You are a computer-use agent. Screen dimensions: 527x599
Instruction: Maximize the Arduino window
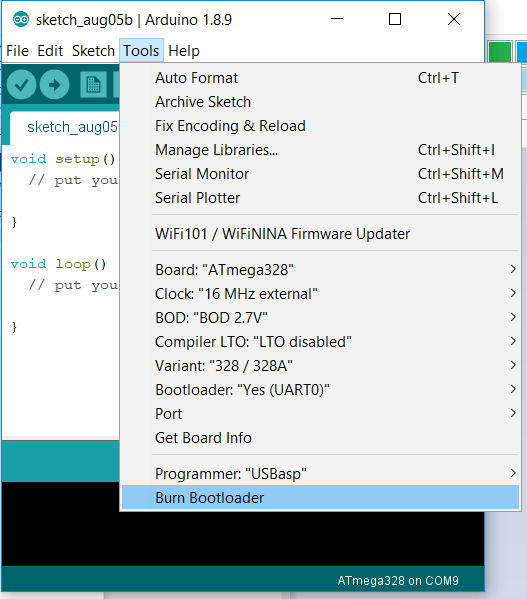(x=395, y=19)
